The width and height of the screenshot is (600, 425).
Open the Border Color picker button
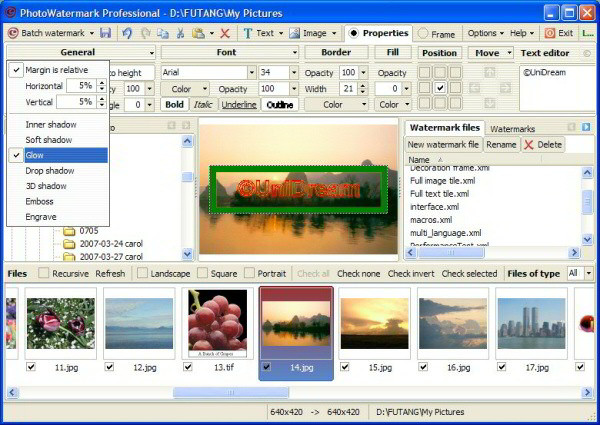click(336, 104)
